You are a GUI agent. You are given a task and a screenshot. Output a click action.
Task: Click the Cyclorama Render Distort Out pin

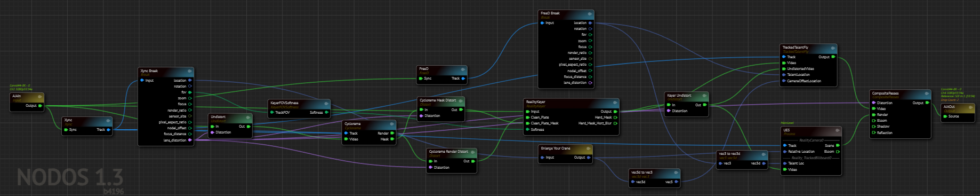473,161
